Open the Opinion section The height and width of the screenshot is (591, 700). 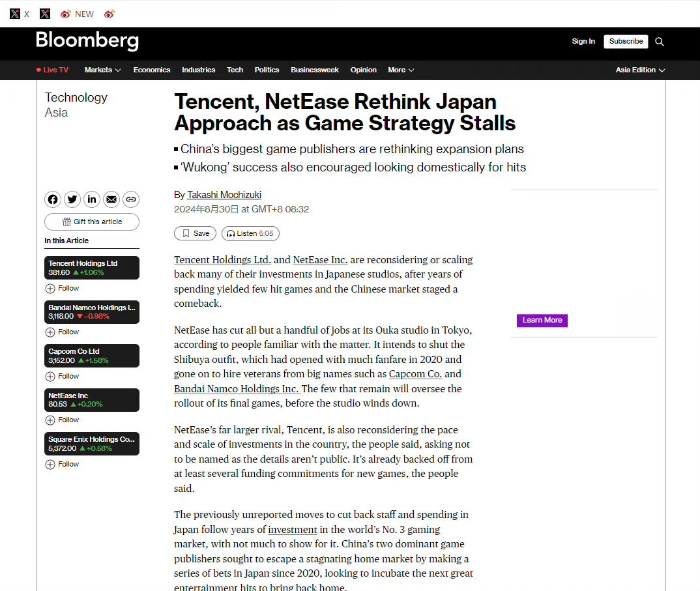364,70
